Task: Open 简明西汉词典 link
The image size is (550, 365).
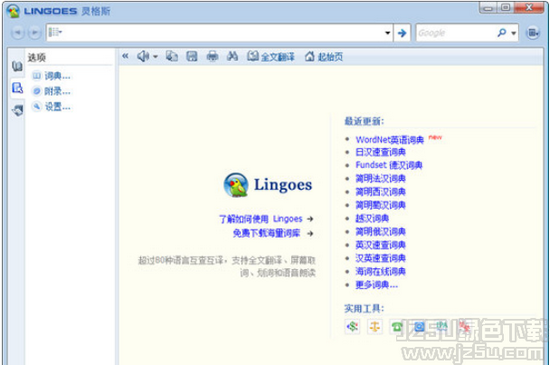Action: click(x=381, y=192)
